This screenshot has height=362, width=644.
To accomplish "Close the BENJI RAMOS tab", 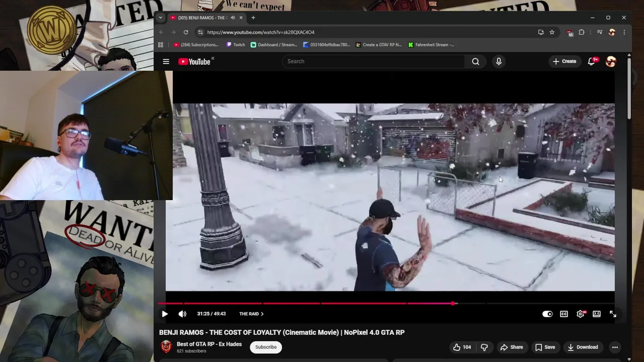I will [x=241, y=18].
